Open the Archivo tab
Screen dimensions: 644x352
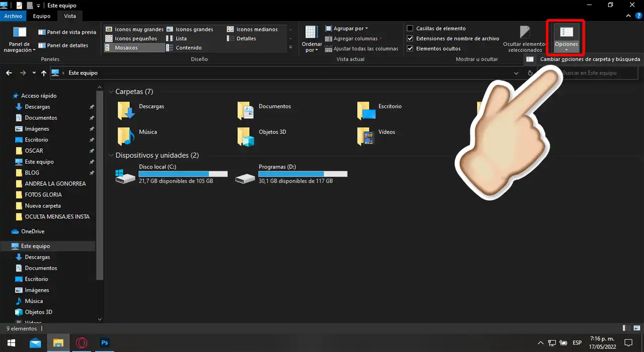click(13, 16)
